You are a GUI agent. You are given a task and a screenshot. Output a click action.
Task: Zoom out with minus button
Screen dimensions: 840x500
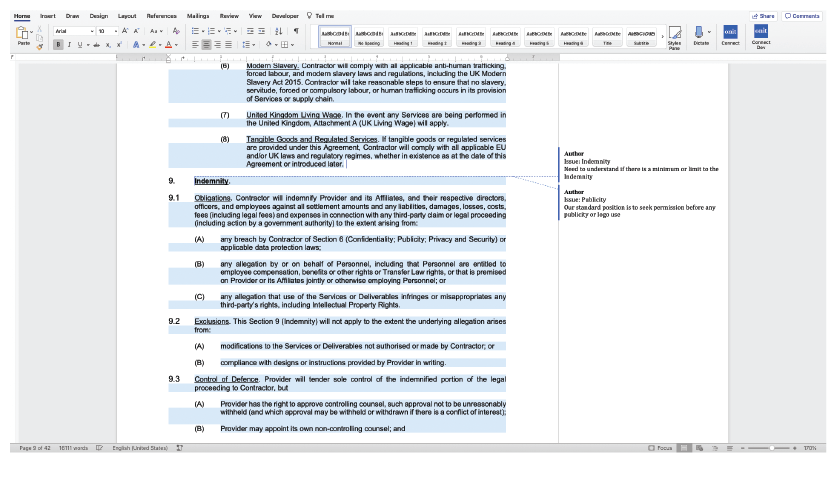(x=742, y=448)
